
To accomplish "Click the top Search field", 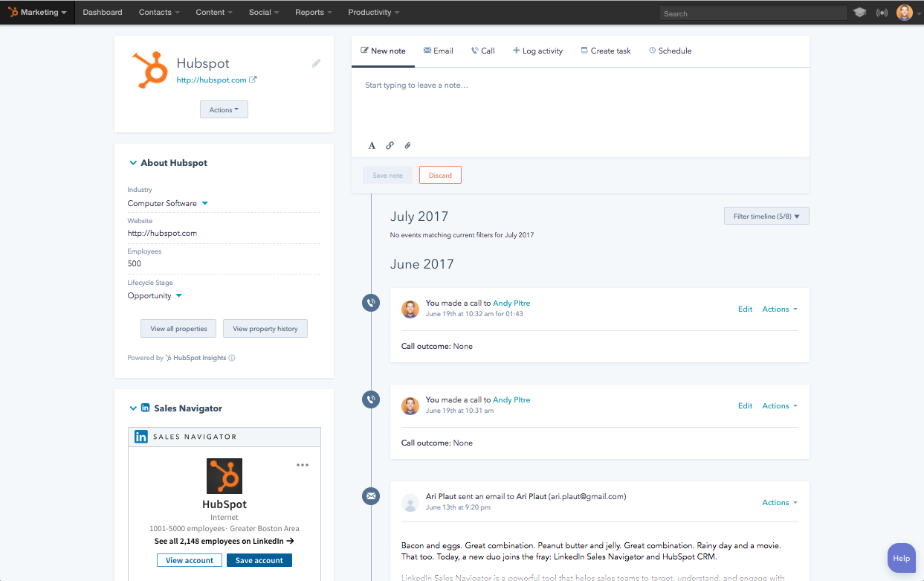I will click(753, 13).
